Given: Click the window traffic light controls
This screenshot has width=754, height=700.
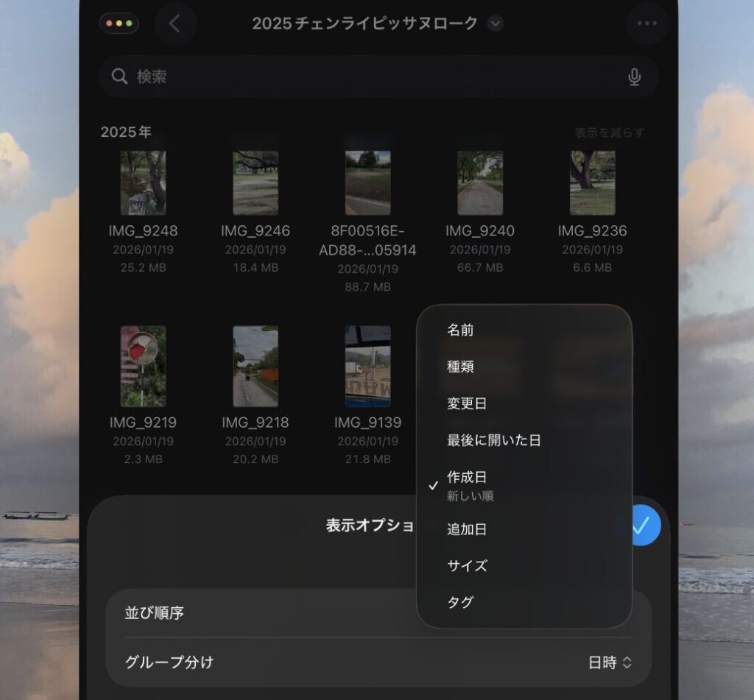Looking at the screenshot, I should pos(119,23).
